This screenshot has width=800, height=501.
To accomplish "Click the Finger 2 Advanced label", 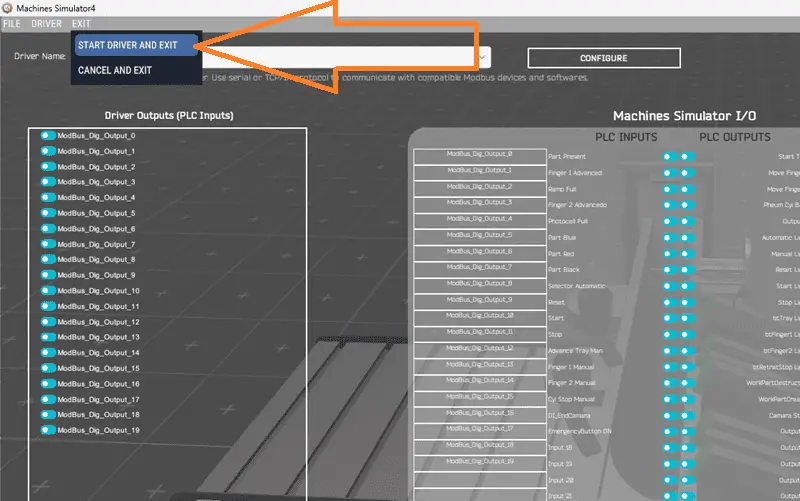I will (578, 205).
